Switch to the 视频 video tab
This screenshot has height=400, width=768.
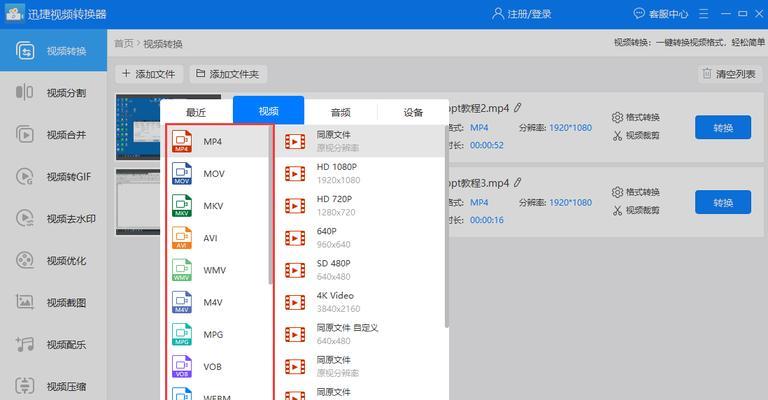click(x=268, y=111)
